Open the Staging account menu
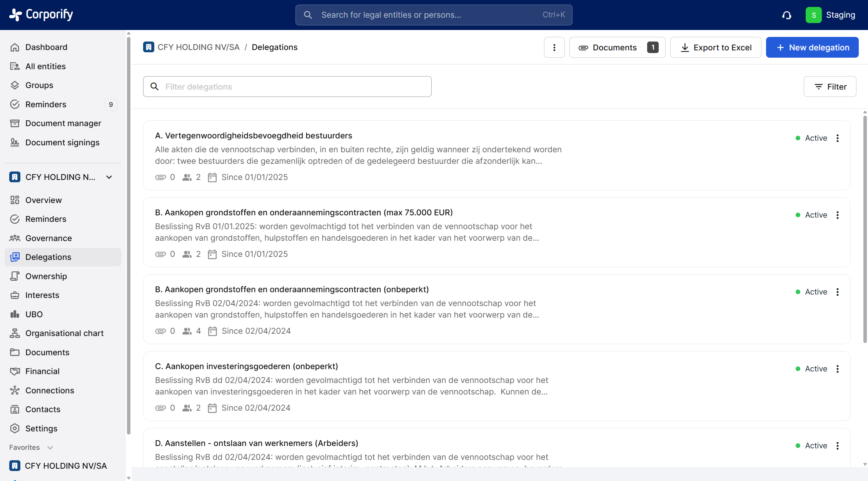The image size is (868, 481). click(x=831, y=15)
